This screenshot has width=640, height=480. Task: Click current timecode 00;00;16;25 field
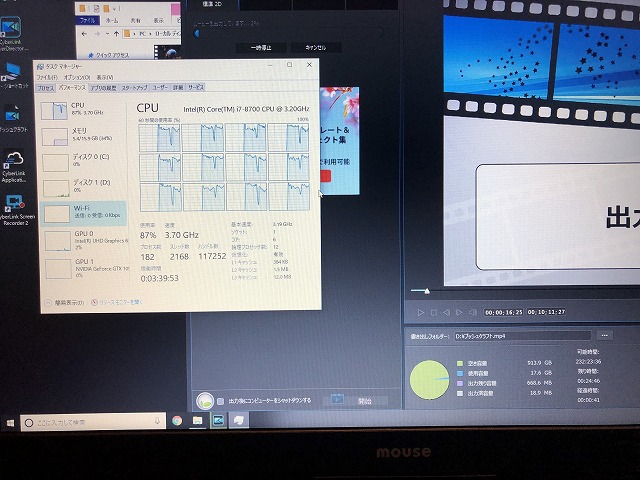click(504, 312)
